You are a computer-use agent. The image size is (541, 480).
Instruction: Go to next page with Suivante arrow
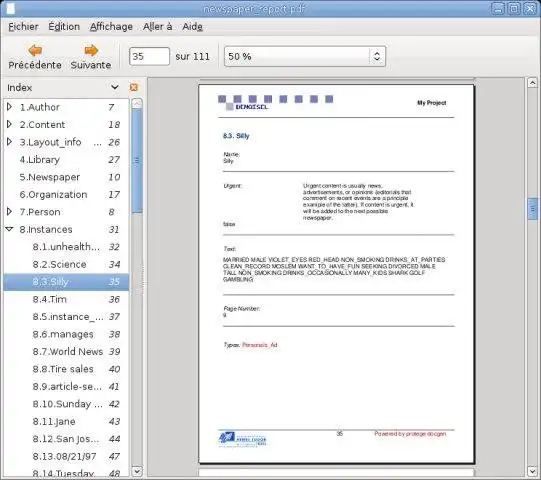pos(91,57)
